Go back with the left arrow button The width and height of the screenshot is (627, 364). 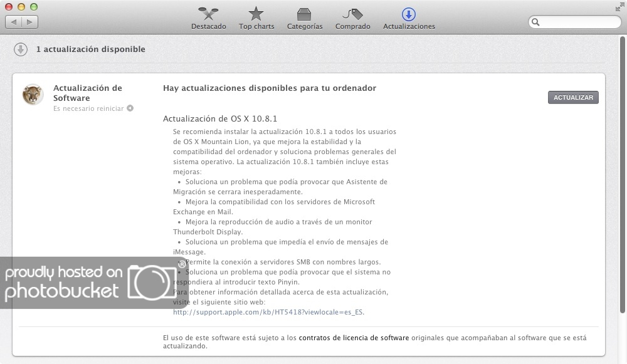14,22
